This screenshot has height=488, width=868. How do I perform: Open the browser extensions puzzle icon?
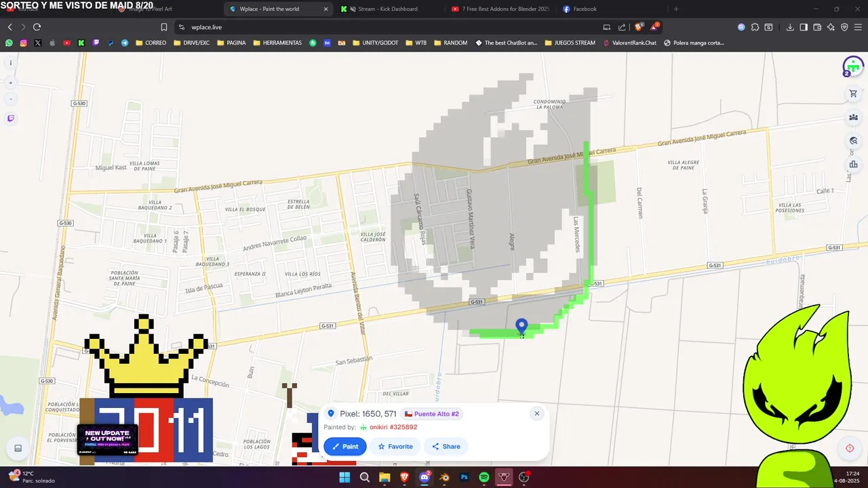tap(755, 27)
